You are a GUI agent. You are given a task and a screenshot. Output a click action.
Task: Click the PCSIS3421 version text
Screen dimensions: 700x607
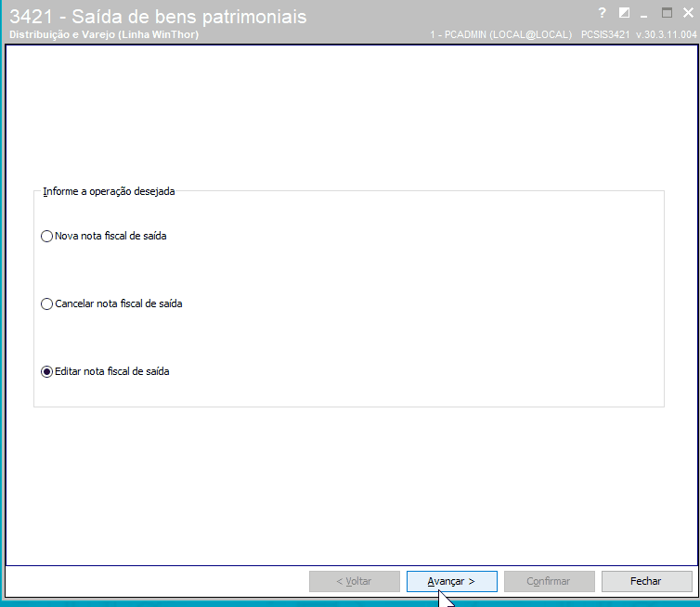coord(639,34)
